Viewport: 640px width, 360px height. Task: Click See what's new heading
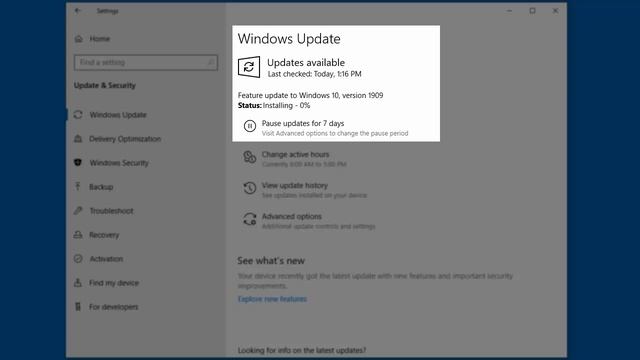(x=271, y=261)
